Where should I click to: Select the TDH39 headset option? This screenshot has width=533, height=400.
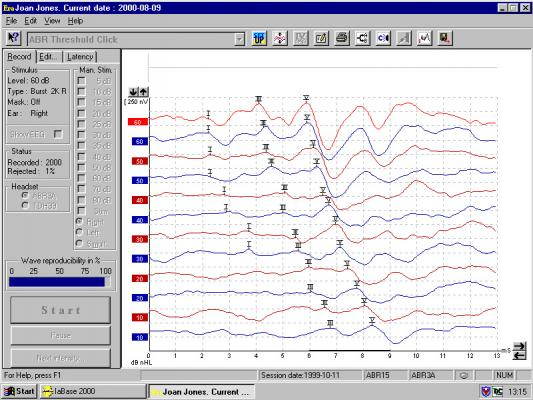[x=25, y=206]
